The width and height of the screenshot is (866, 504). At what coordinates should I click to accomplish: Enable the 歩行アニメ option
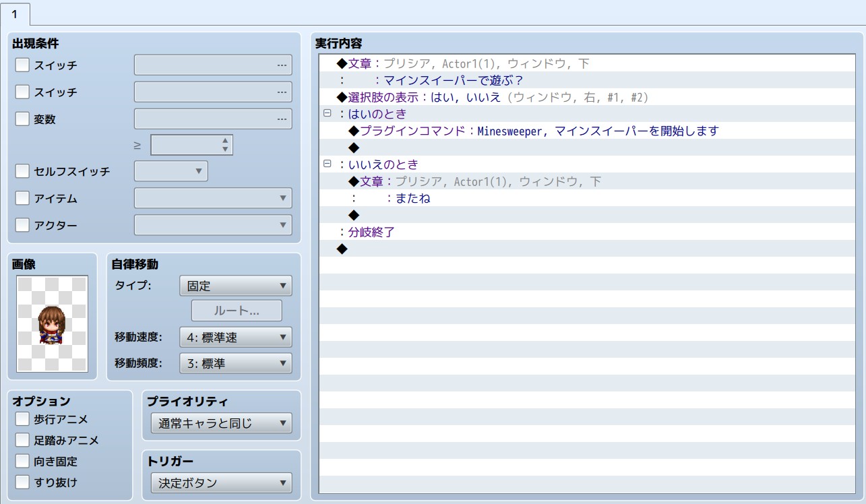pos(22,419)
